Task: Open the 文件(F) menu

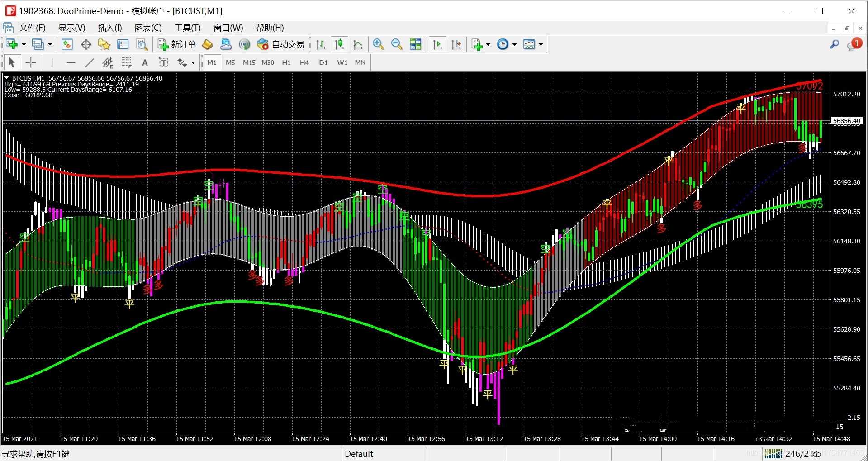Action: click(32, 28)
